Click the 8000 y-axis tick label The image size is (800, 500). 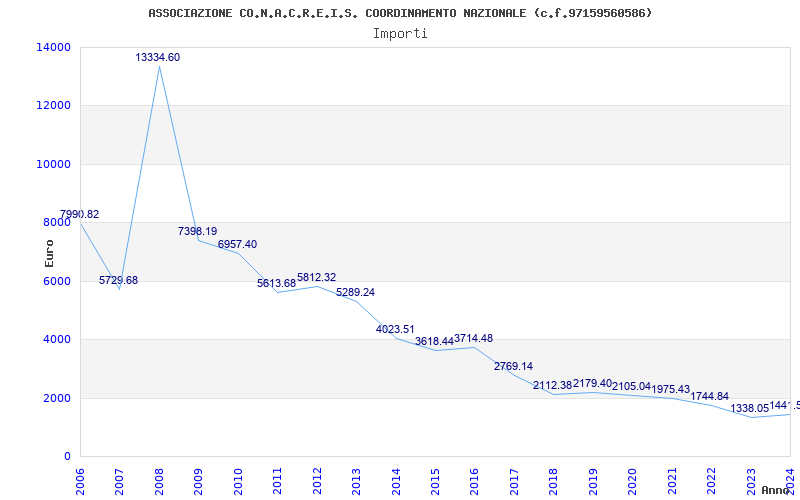pyautogui.click(x=57, y=222)
